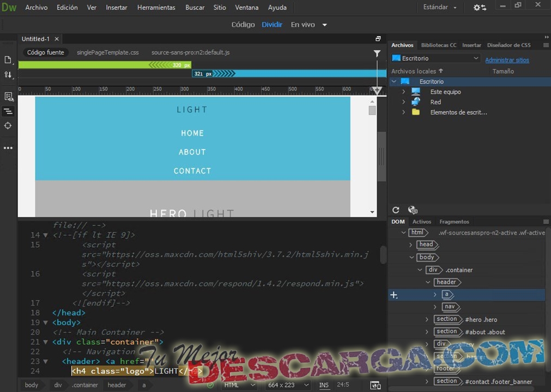Collapse the body node in DOM panel
The image size is (551, 392).
click(411, 257)
